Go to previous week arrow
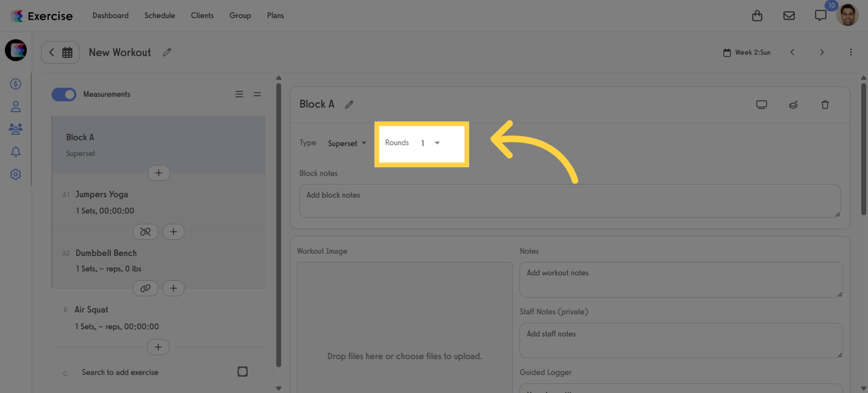This screenshot has height=393, width=868. click(792, 52)
